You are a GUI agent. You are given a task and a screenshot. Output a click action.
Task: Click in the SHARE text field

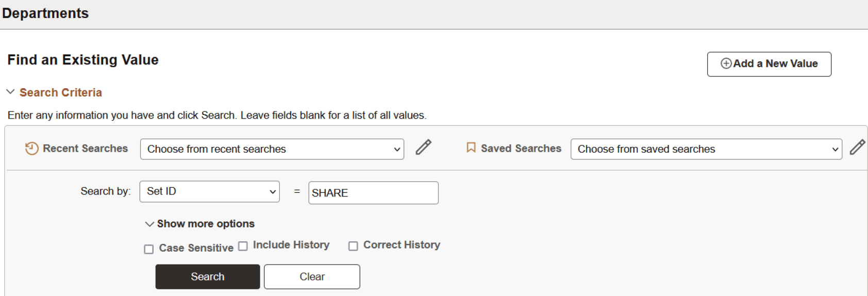[373, 193]
